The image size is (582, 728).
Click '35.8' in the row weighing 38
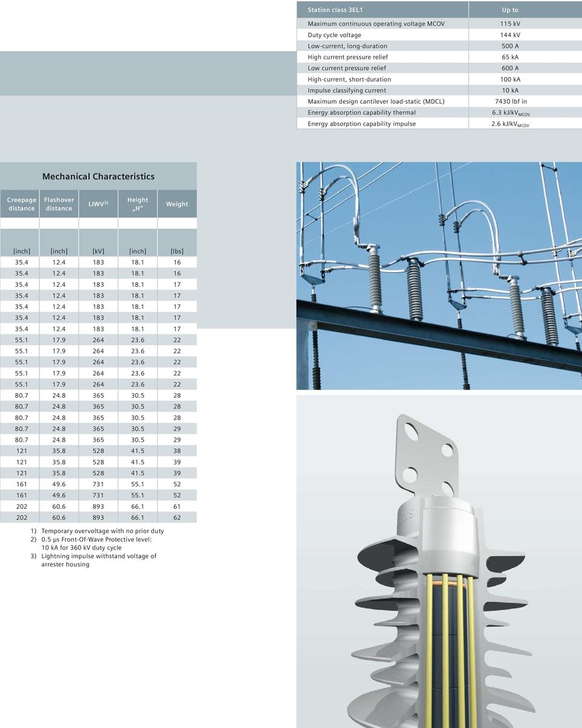[x=59, y=451]
